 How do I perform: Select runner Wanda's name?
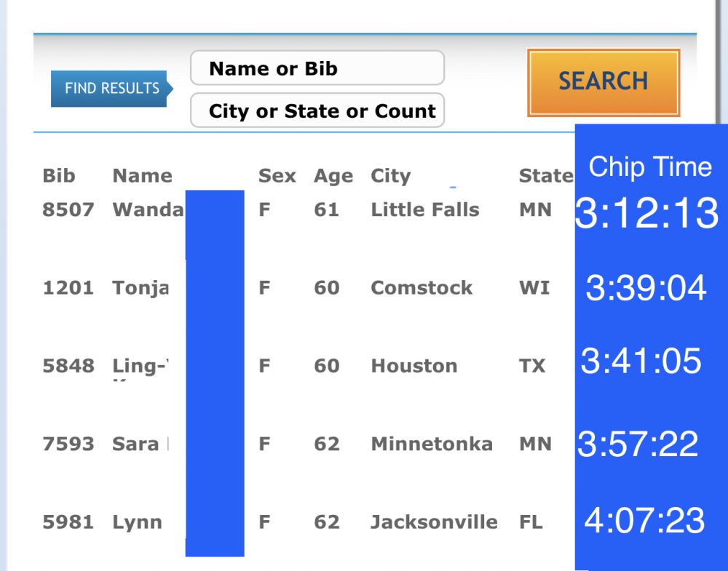tap(149, 210)
